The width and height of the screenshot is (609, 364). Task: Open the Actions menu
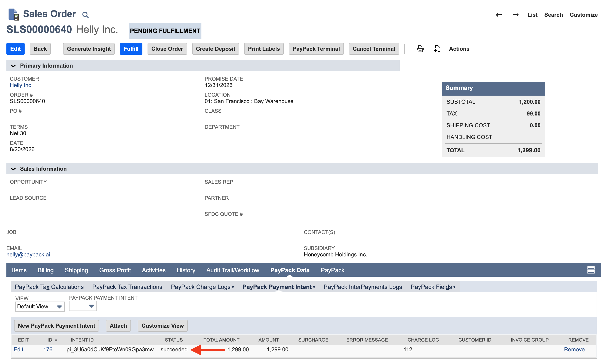pos(459,49)
